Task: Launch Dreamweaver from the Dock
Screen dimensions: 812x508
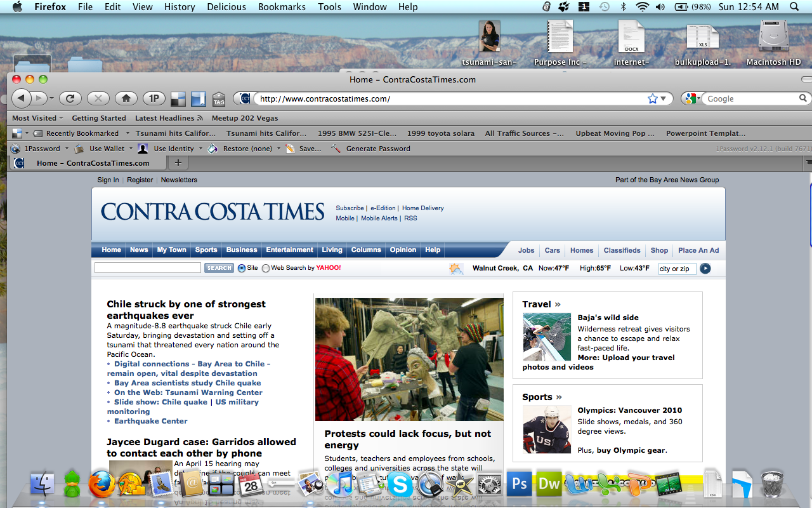Action: coord(549,485)
